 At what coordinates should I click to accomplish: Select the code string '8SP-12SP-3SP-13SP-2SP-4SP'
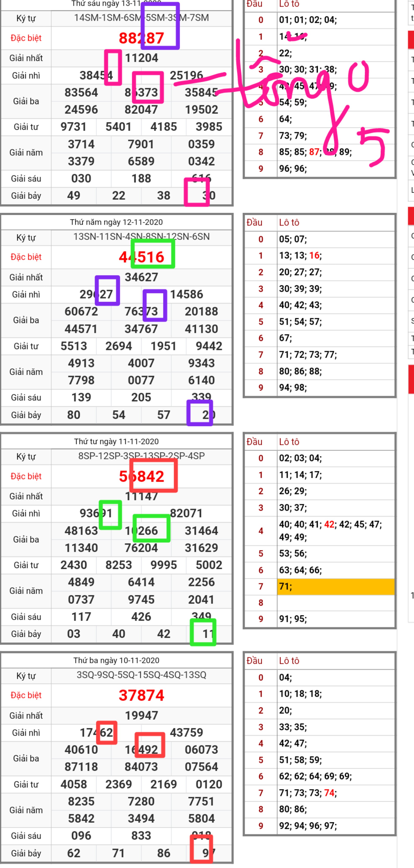[x=141, y=456]
